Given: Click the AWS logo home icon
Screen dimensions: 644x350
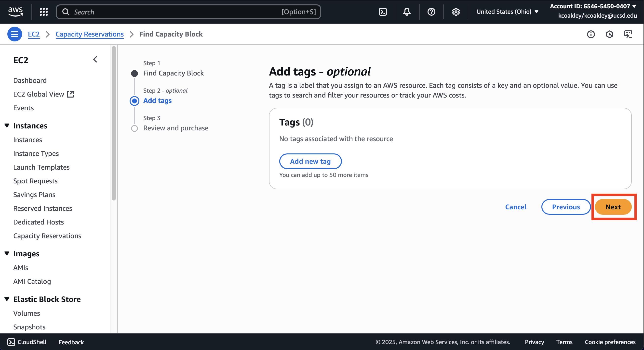Looking at the screenshot, I should tap(15, 12).
